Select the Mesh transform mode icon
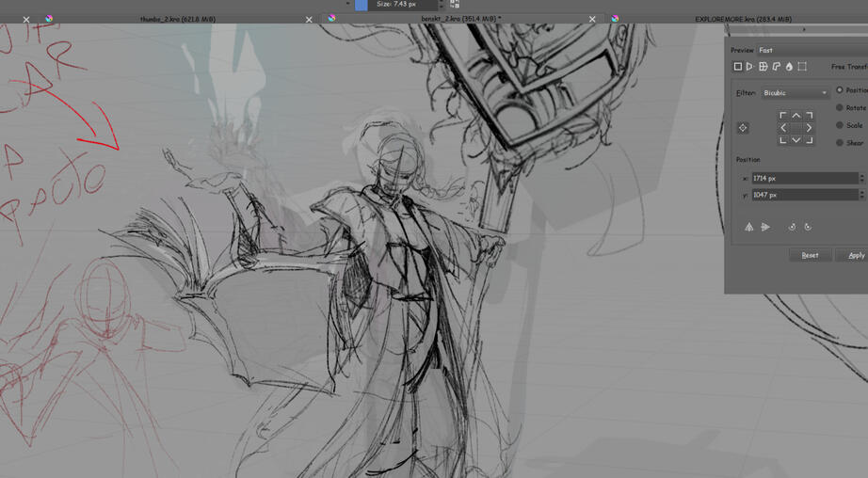868x478 pixels. [x=802, y=67]
